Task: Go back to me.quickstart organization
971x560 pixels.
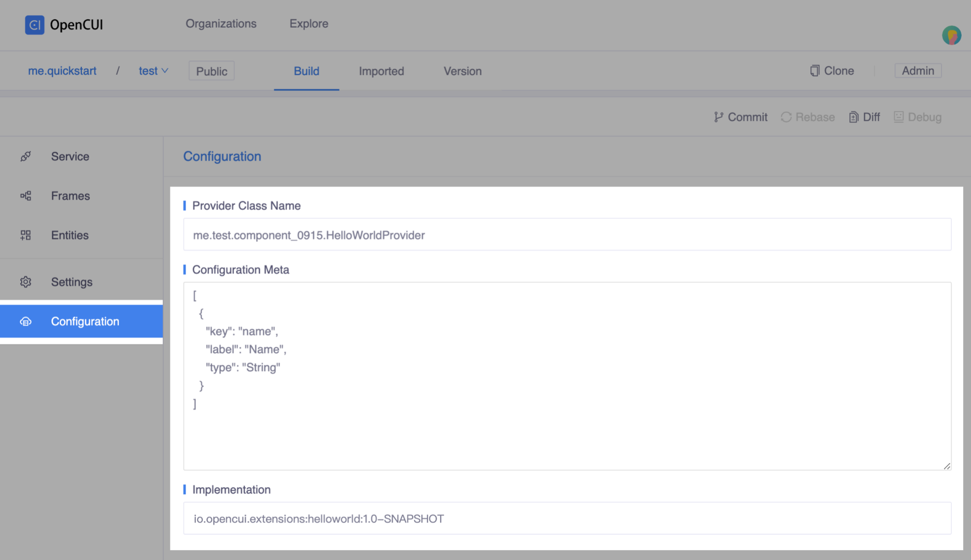Action: (x=62, y=71)
